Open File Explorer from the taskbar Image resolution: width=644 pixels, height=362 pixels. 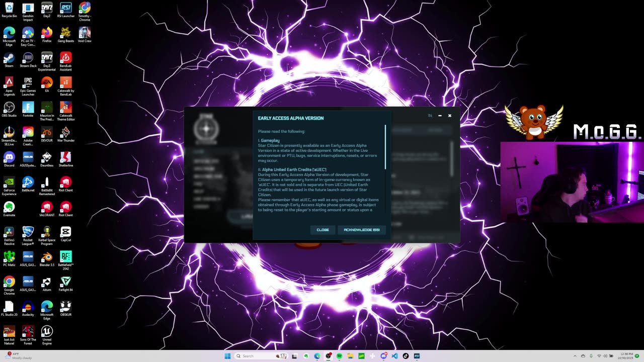tap(350, 356)
